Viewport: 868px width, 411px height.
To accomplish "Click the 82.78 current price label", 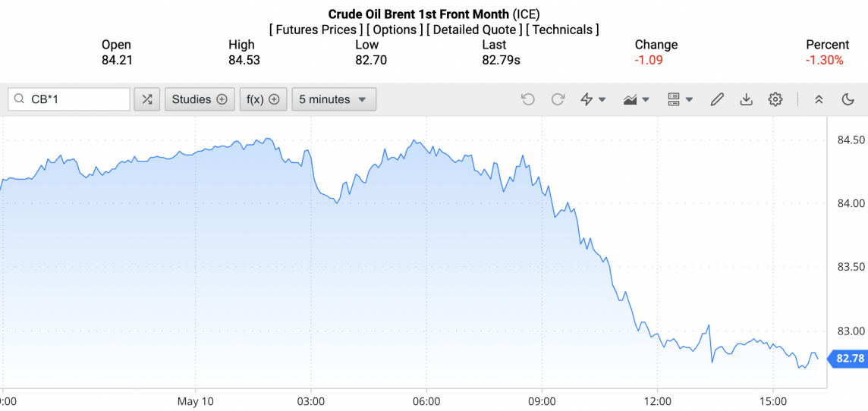I will pyautogui.click(x=850, y=359).
